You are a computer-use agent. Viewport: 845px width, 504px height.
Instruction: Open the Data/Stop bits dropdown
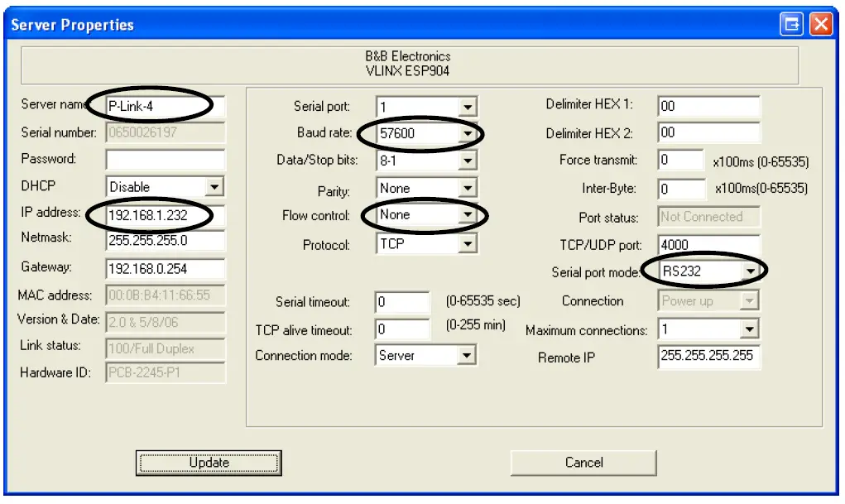tap(467, 161)
